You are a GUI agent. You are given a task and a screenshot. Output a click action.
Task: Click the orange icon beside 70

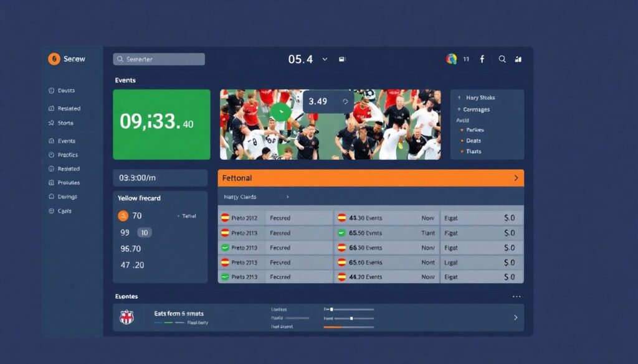tap(123, 216)
